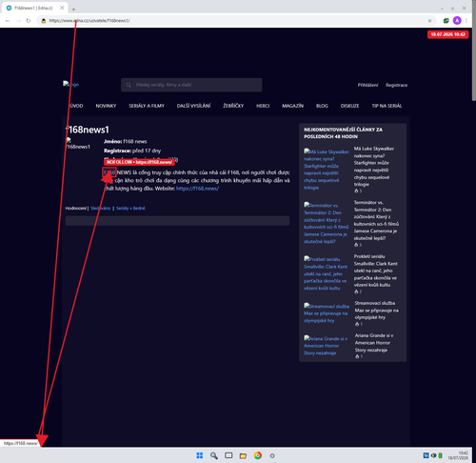Viewport: 476px width, 463px height.
Task: Open the SERIÁLY A FILMY menu
Action: click(147, 106)
